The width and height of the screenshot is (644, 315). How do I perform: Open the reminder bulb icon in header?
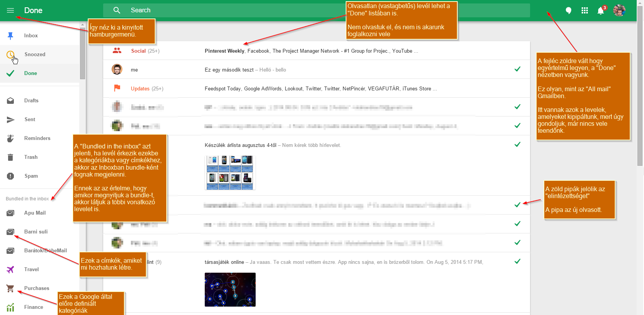tap(568, 11)
